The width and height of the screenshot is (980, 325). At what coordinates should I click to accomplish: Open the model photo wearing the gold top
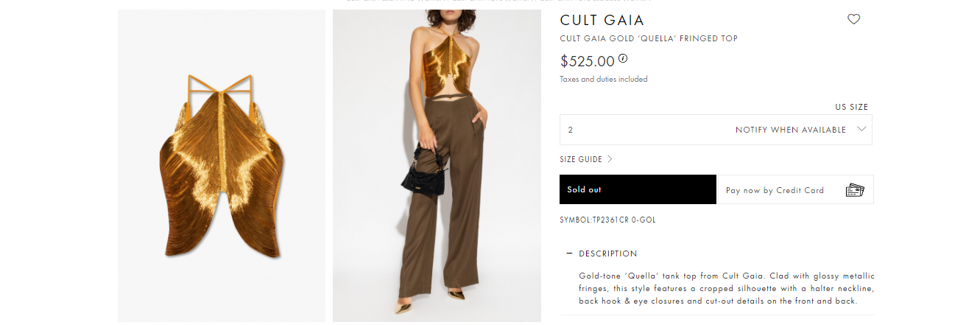click(437, 166)
